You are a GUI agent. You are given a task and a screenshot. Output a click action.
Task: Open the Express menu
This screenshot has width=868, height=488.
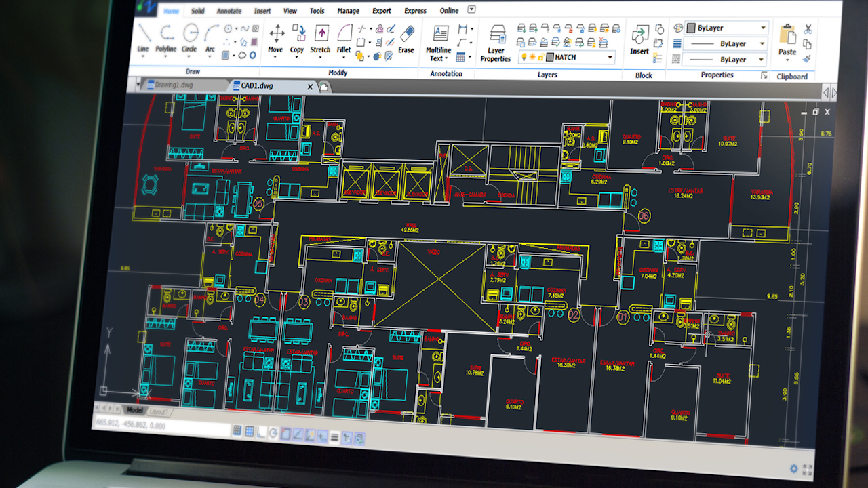414,10
